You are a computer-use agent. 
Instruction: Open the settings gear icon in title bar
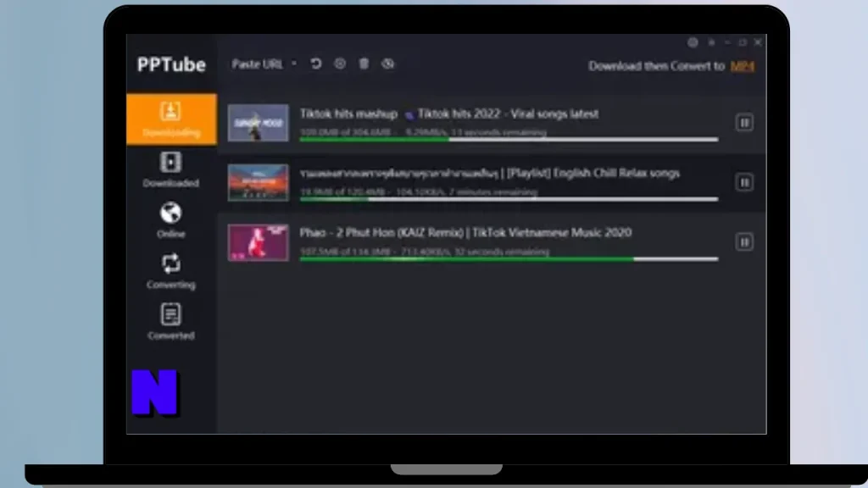[x=693, y=42]
